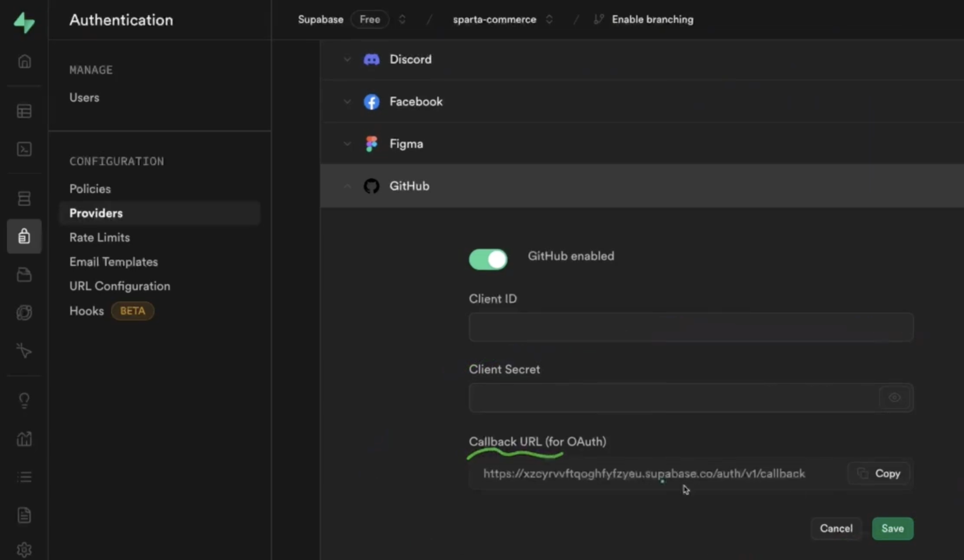Expand the Facebook provider row
This screenshot has height=560, width=964.
[x=415, y=102]
